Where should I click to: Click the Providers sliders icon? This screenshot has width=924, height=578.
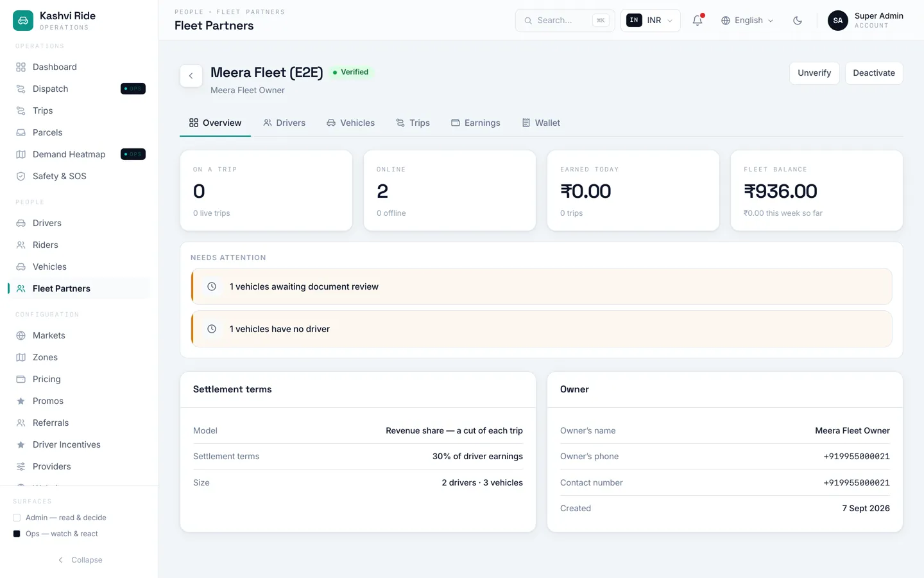coord(21,466)
